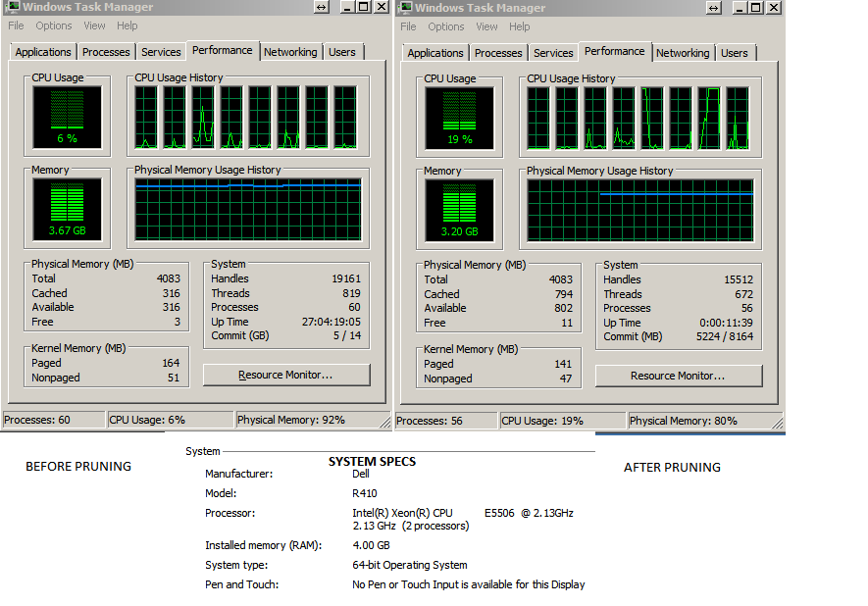Click Resource Monitor button in left window

coord(286,375)
